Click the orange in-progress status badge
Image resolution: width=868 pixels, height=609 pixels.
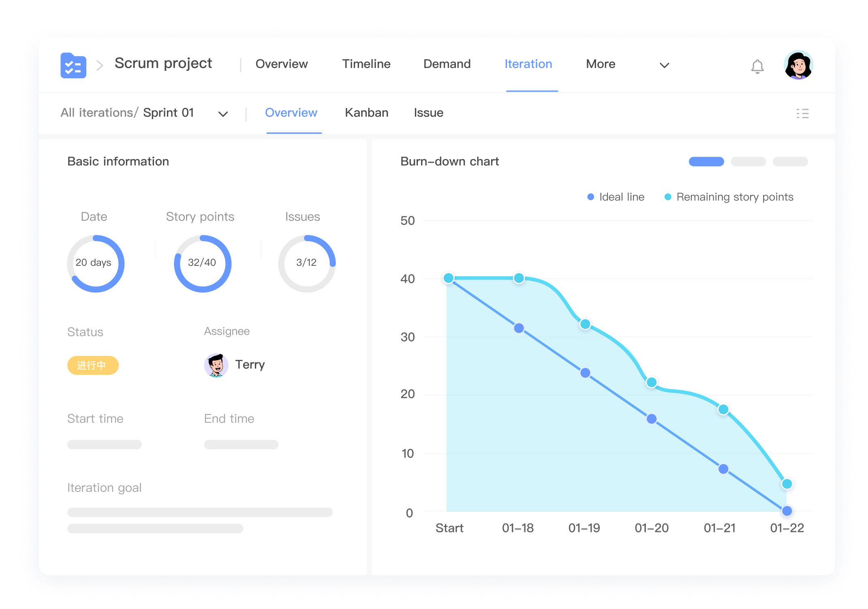93,365
